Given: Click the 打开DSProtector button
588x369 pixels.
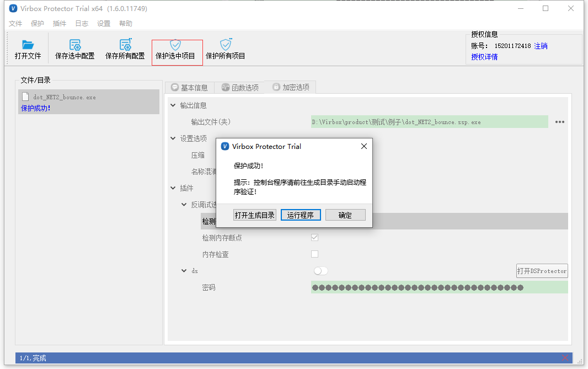Looking at the screenshot, I should click(542, 271).
